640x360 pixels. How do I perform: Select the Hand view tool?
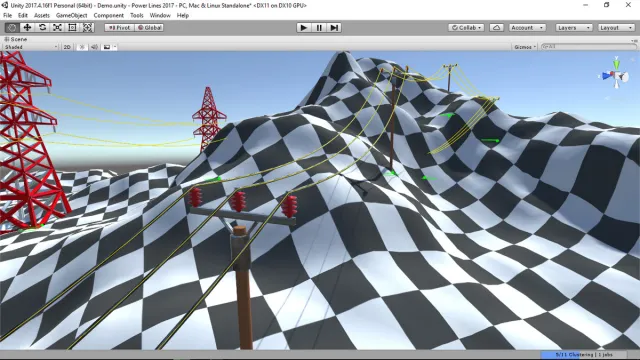click(12, 27)
